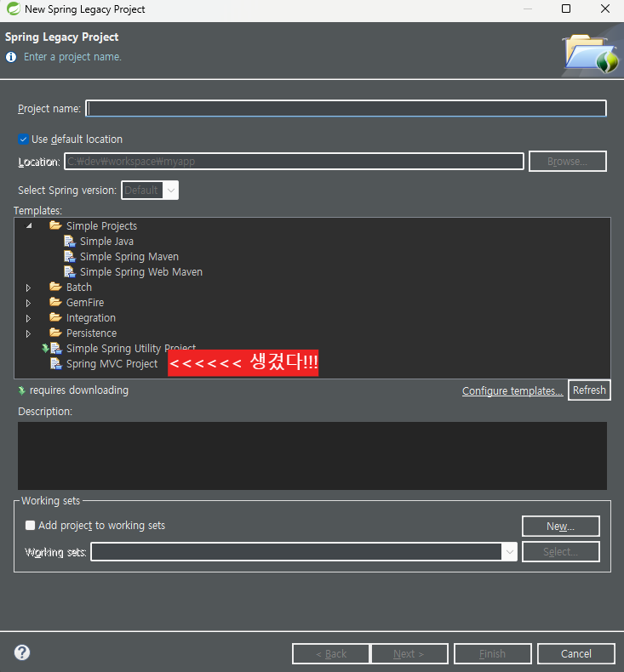Screen dimensions: 624x672
Task: Select Simple Spring Utility Project template
Action: coord(131,349)
